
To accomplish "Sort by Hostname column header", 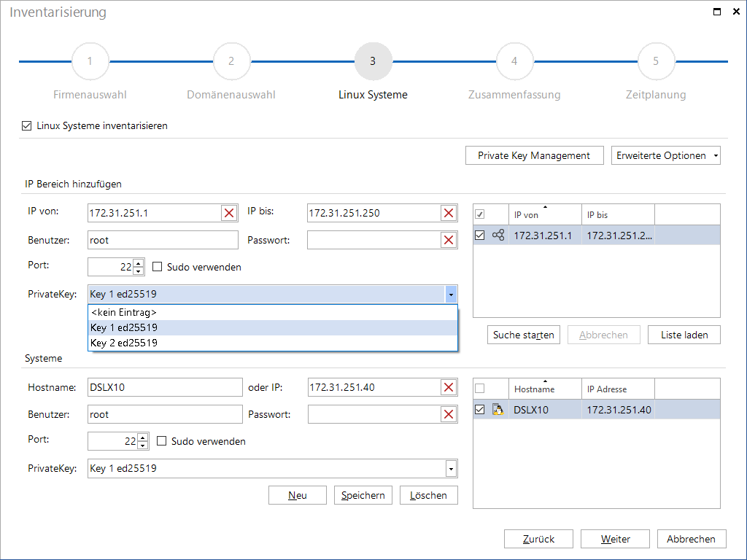I will point(545,389).
